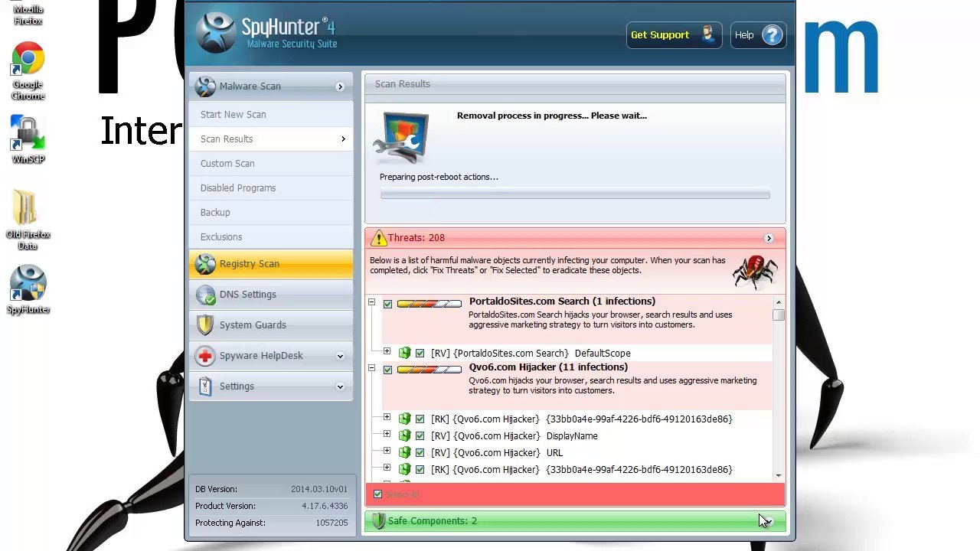The image size is (980, 551).
Task: Toggle the DefaultScope entry checkbox
Action: coord(420,354)
